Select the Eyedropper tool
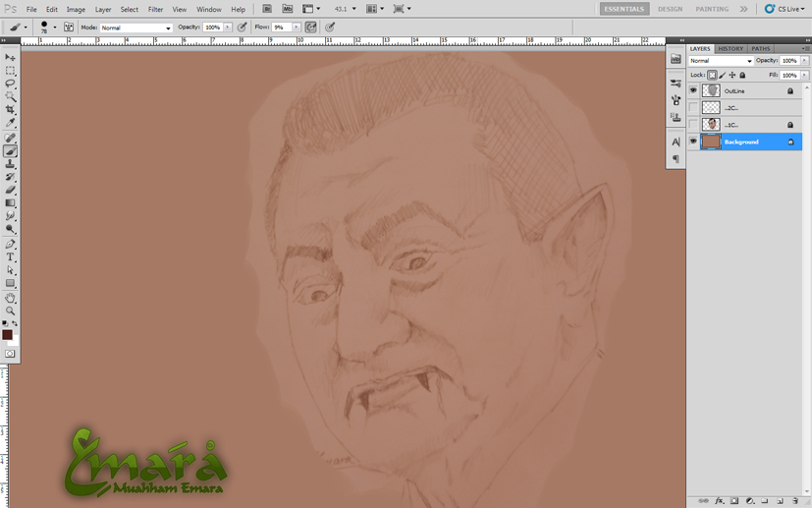The height and width of the screenshot is (508, 812). (10, 123)
